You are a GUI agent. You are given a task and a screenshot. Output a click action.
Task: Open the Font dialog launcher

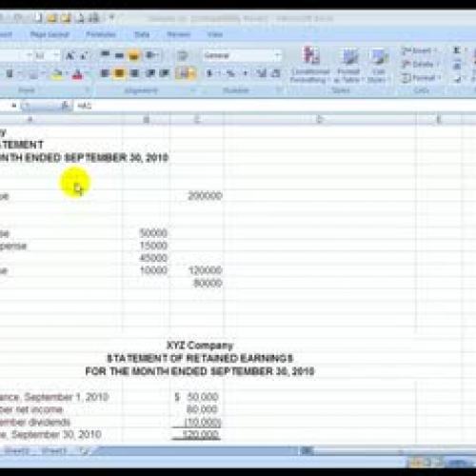coord(88,90)
